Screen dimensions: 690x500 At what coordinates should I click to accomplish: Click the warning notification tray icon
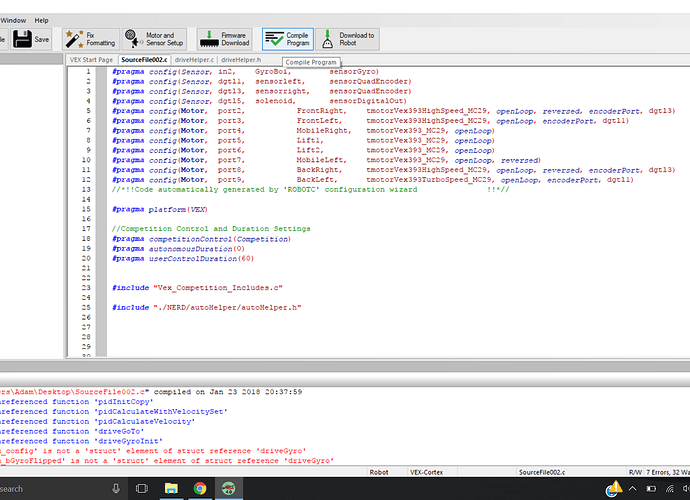(x=614, y=489)
